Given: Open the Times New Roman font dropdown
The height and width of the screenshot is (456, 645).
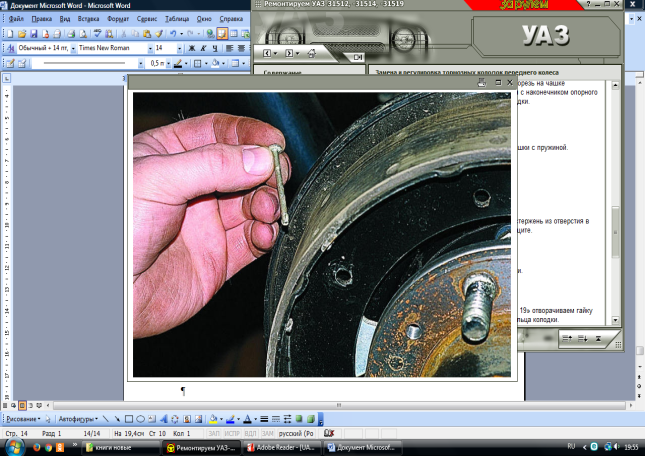Looking at the screenshot, I should point(150,49).
